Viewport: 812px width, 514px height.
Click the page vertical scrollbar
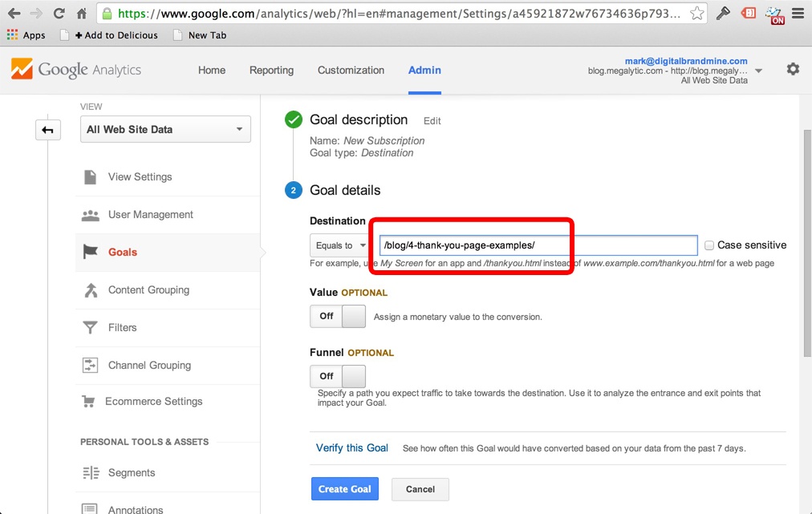807,243
